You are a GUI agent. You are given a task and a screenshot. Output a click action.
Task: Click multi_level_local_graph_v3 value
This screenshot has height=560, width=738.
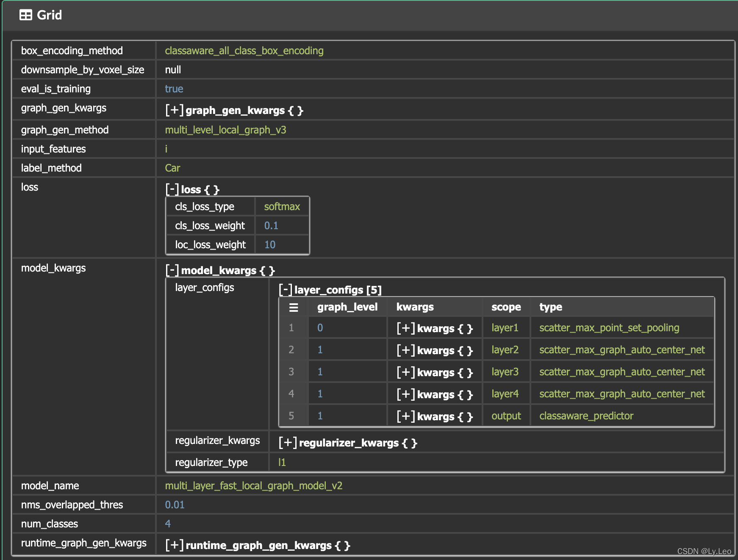click(225, 130)
